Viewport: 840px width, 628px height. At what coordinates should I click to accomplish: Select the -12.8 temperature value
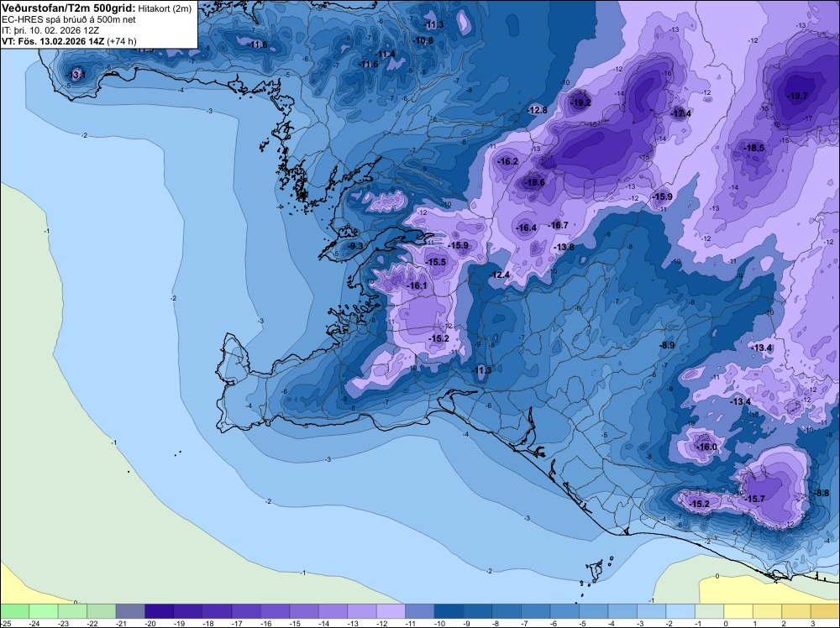coord(538,110)
